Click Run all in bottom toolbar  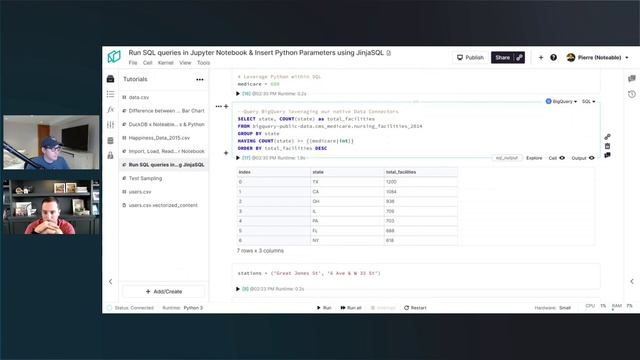pyautogui.click(x=351, y=308)
